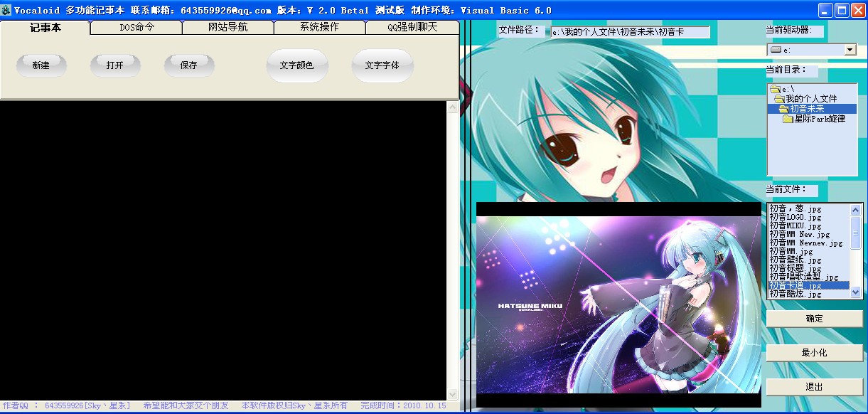
Task: Click the 新建 button
Action: (x=41, y=65)
